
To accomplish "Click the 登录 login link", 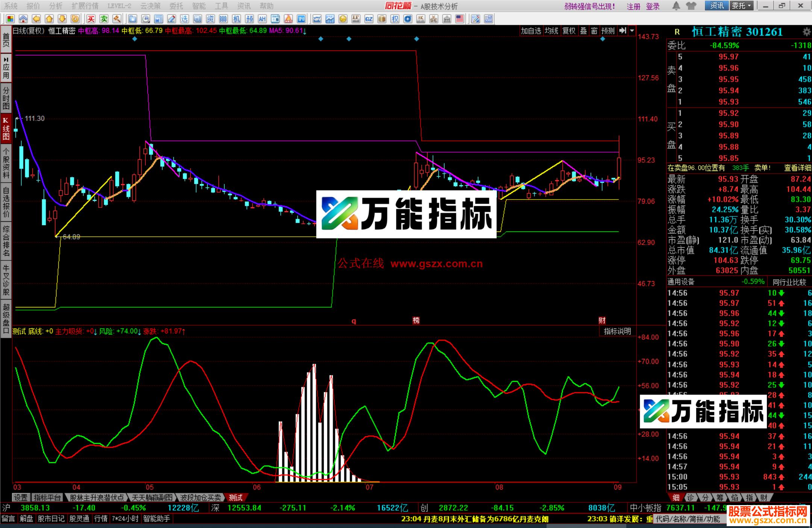I will (653, 6).
